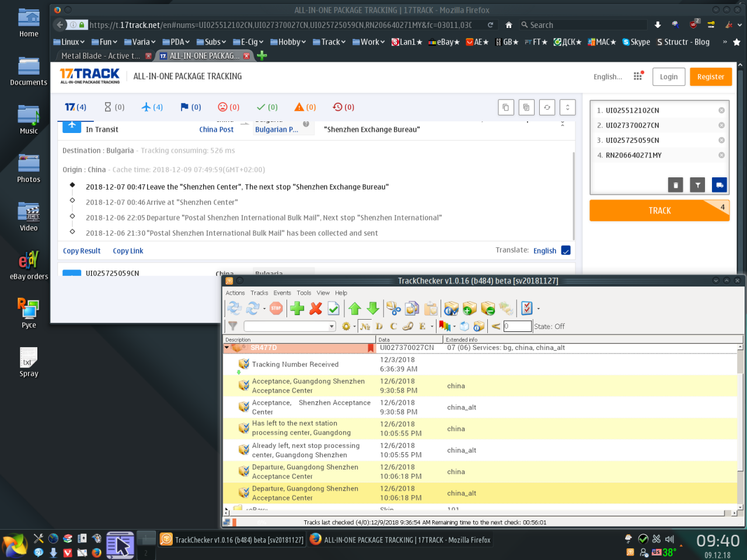
Task: Open the Hobby bookmarks folder dropdown
Action: pos(288,42)
